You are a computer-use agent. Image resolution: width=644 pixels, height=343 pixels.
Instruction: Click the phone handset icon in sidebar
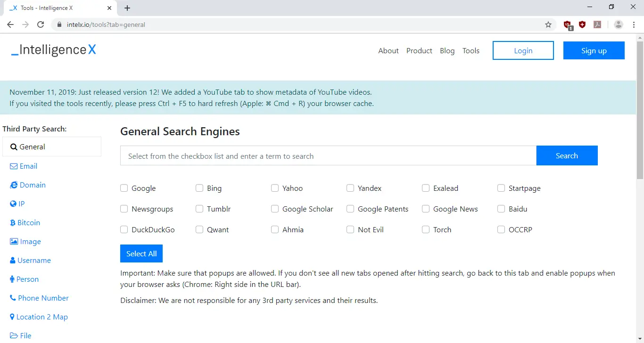pos(13,298)
